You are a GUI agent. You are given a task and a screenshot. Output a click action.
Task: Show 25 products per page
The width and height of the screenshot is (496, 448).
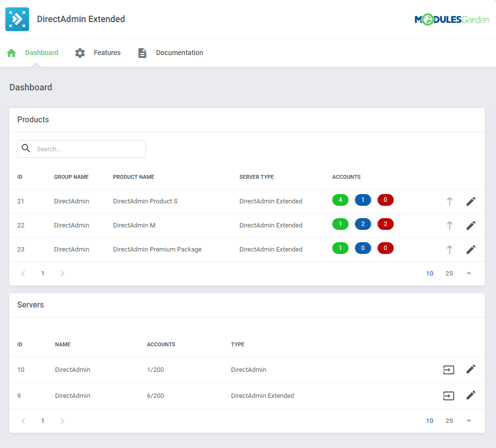449,274
